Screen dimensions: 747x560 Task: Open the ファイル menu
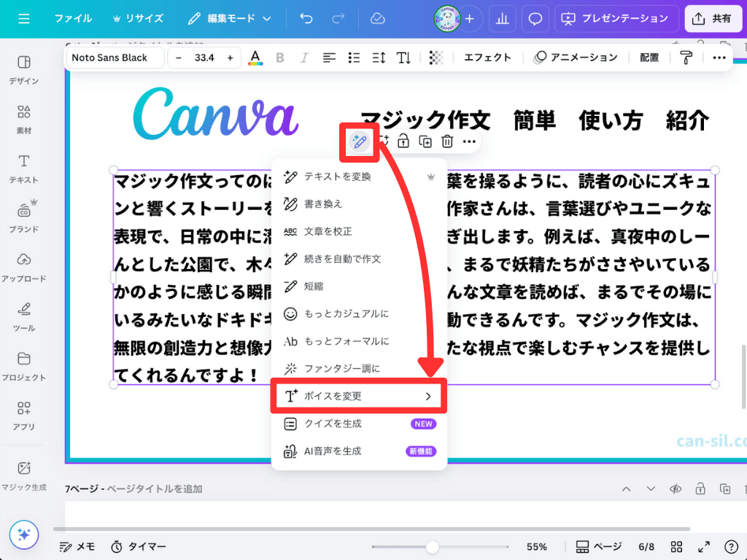click(73, 18)
